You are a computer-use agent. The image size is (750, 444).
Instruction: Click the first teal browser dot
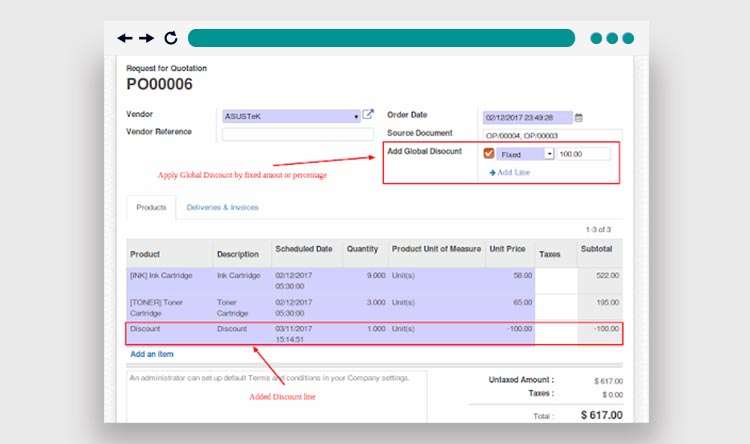[x=596, y=38]
